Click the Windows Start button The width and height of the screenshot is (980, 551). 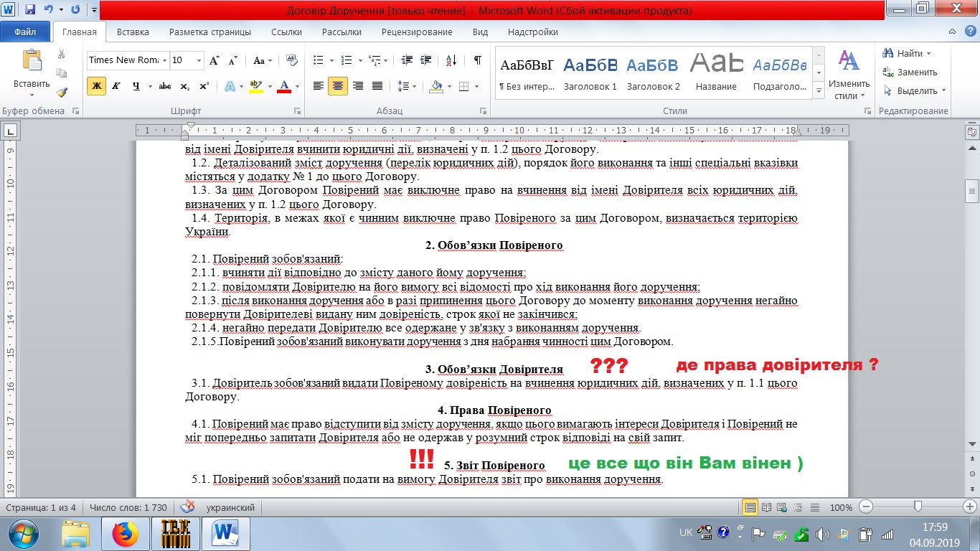click(x=24, y=533)
